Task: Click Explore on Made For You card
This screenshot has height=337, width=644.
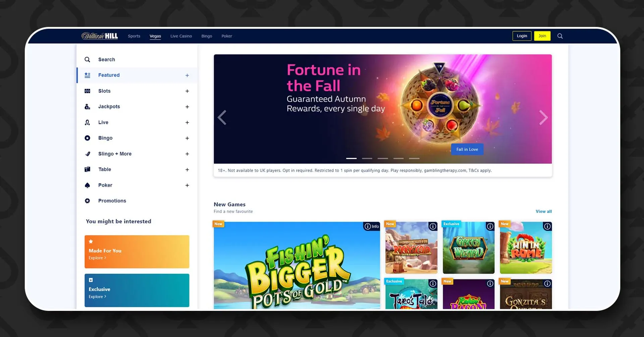Action: pyautogui.click(x=97, y=258)
